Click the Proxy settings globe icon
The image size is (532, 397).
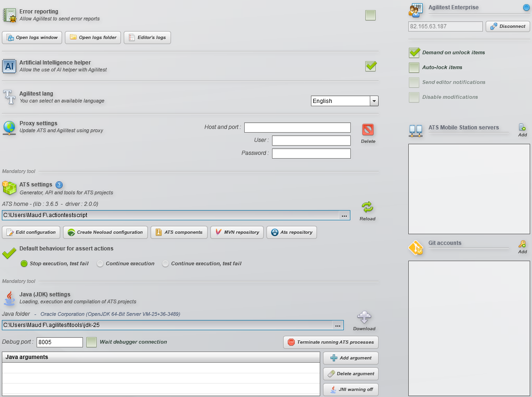[9, 128]
